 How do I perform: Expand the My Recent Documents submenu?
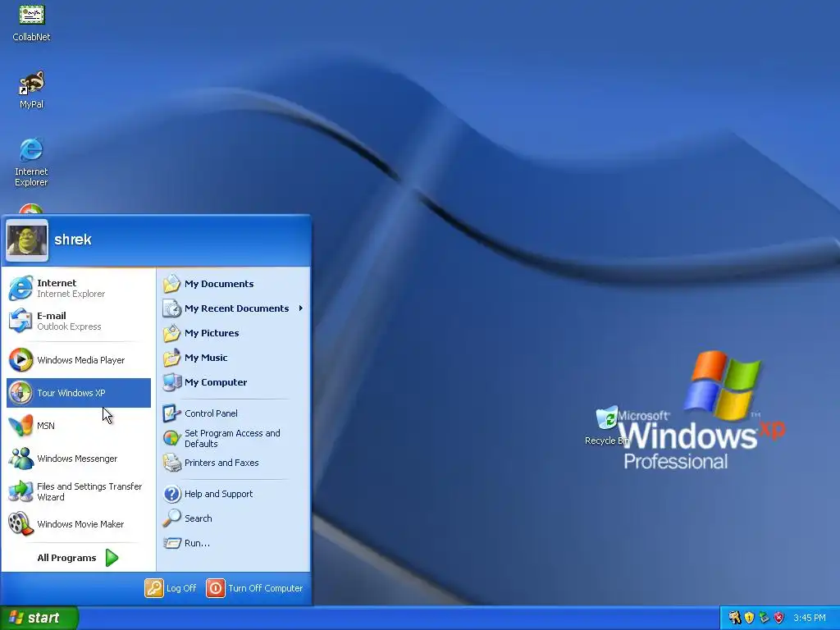234,308
